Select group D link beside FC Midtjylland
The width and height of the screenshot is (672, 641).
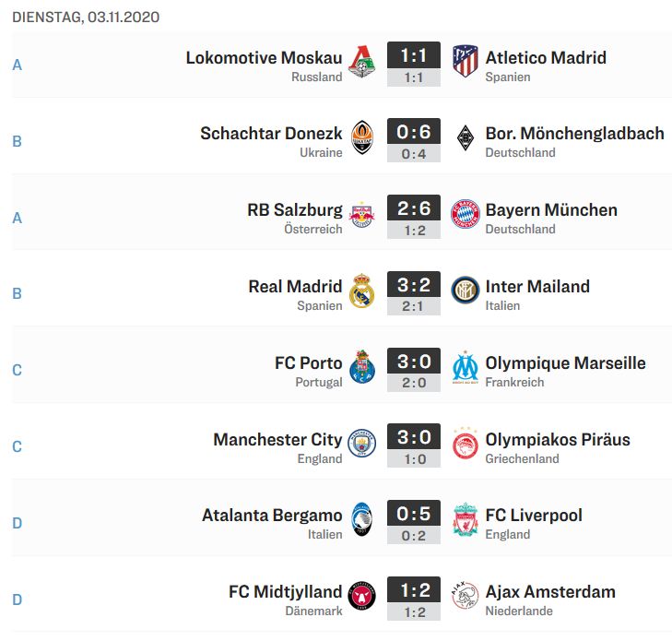tap(18, 599)
